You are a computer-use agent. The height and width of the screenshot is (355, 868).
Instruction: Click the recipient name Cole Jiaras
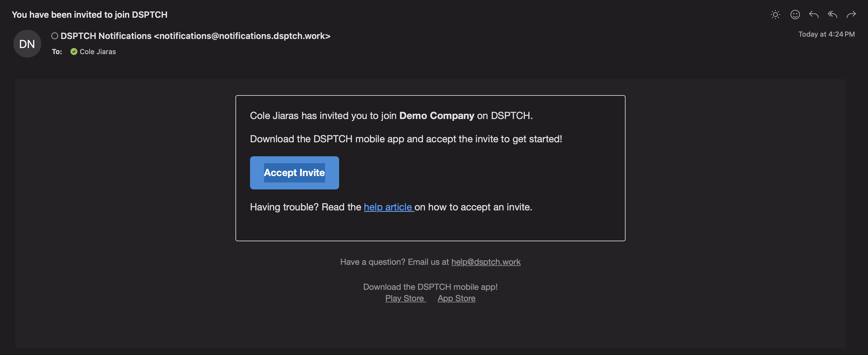pyautogui.click(x=98, y=52)
